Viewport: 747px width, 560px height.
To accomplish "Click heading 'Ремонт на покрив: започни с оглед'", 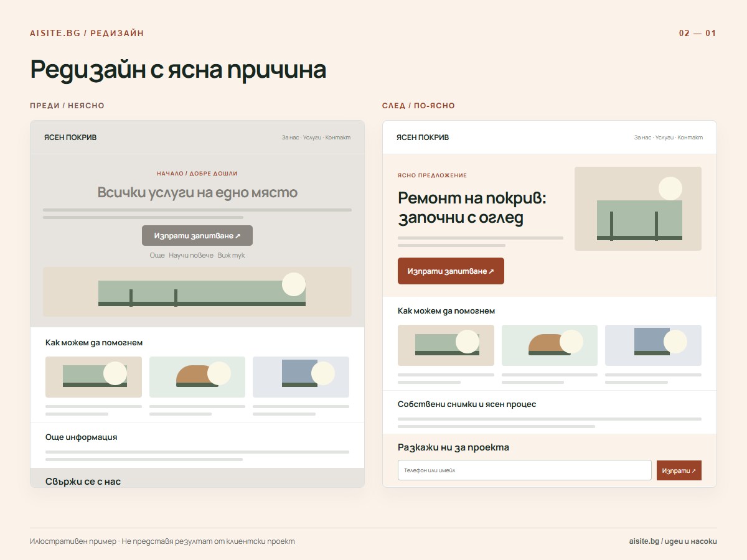I will point(472,208).
